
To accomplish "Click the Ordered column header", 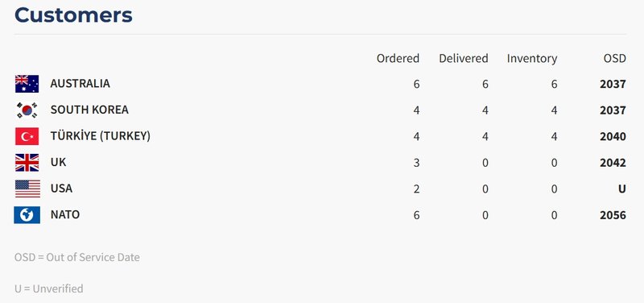I will [x=398, y=58].
